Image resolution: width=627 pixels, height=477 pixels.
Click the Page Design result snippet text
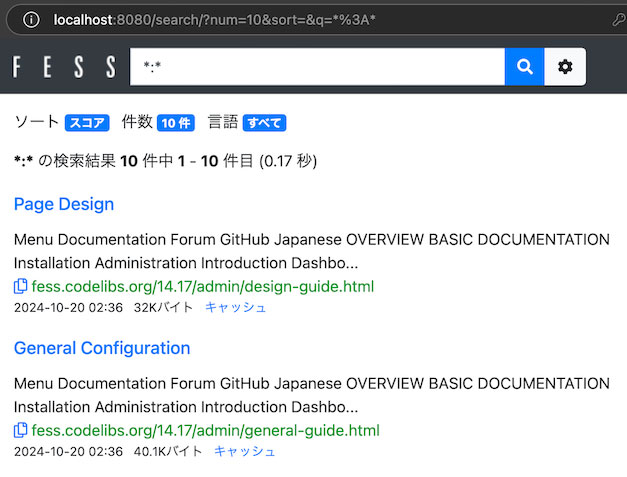[x=312, y=251]
